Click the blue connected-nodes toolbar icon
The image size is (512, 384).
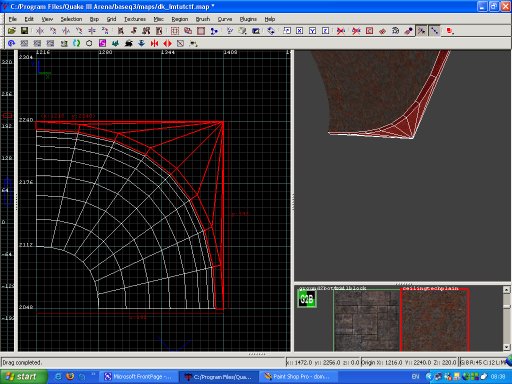(214, 31)
